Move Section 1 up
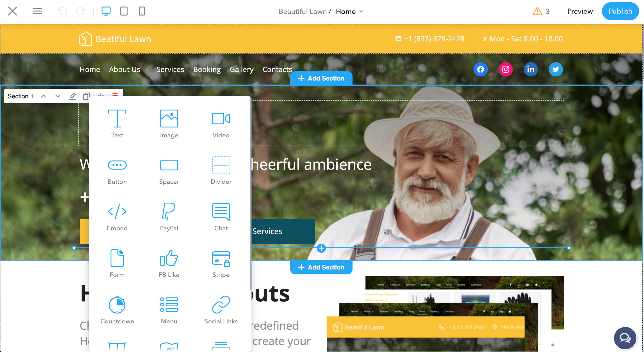Screen dimensions: 644x352 pyautogui.click(x=43, y=96)
